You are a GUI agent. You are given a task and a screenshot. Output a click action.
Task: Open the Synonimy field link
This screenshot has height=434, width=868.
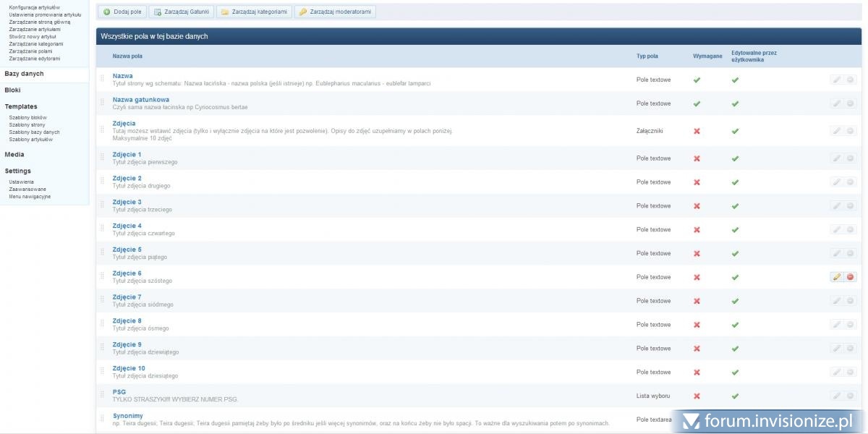coord(127,416)
